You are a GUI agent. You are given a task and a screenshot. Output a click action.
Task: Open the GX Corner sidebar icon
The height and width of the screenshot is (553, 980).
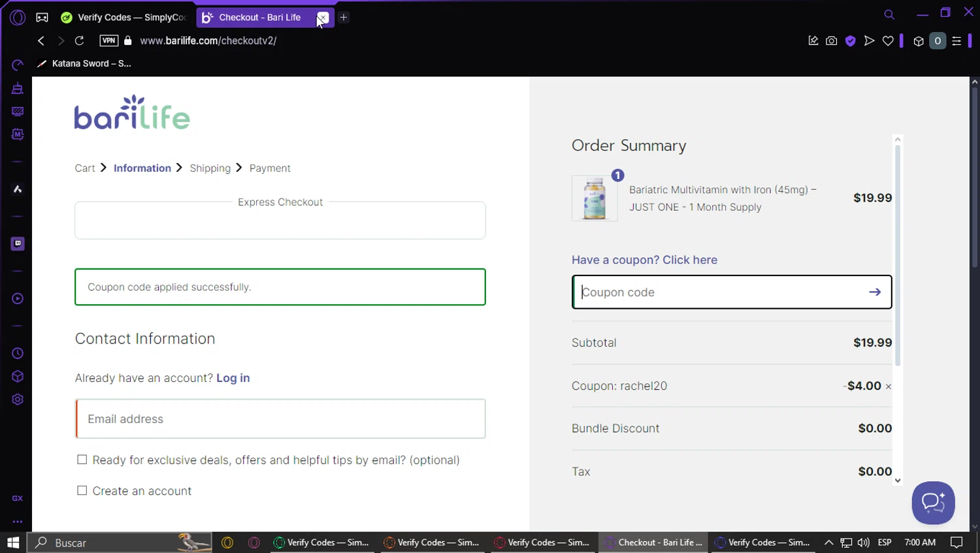click(18, 498)
